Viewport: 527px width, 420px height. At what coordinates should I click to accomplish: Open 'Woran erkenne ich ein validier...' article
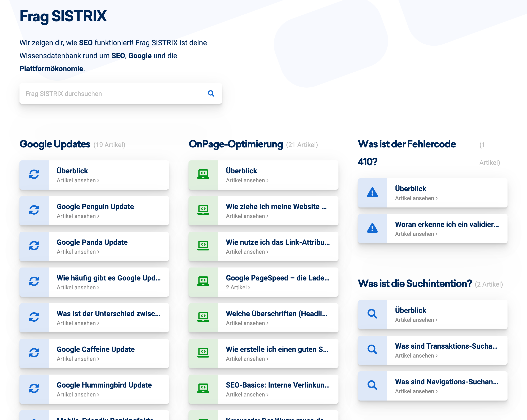point(447,224)
